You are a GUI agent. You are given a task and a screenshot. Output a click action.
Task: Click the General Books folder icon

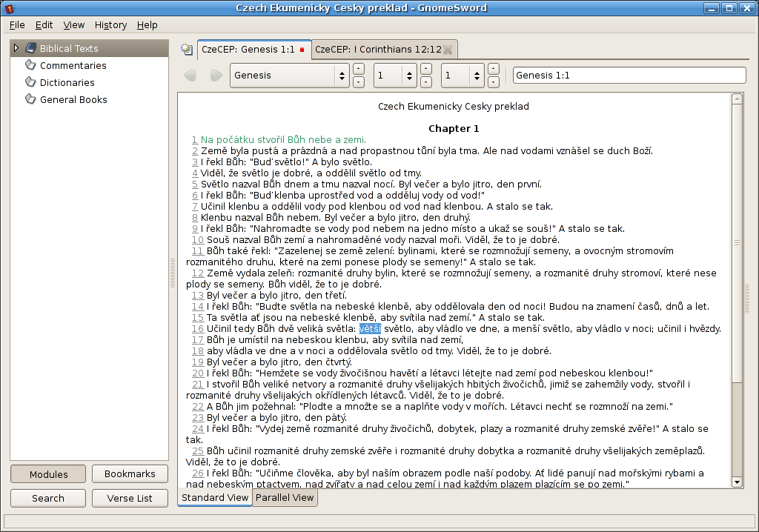pos(30,99)
